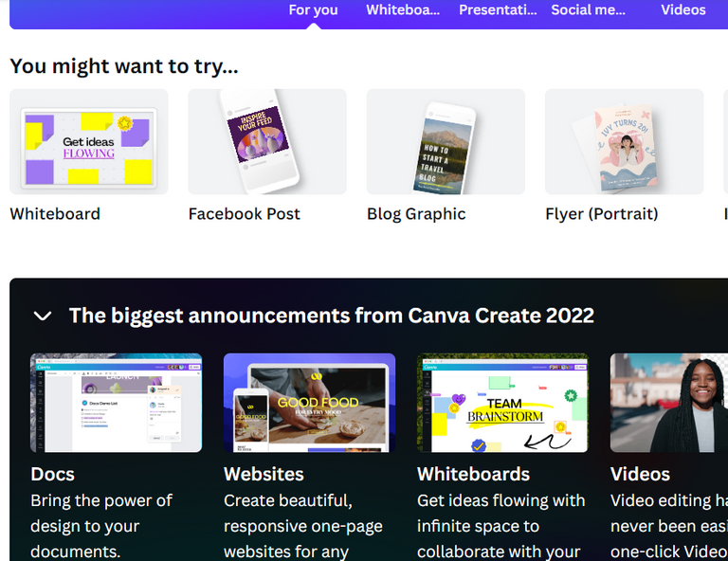Switch to the For you tab
Screen dimensions: 728x561
tap(314, 9)
